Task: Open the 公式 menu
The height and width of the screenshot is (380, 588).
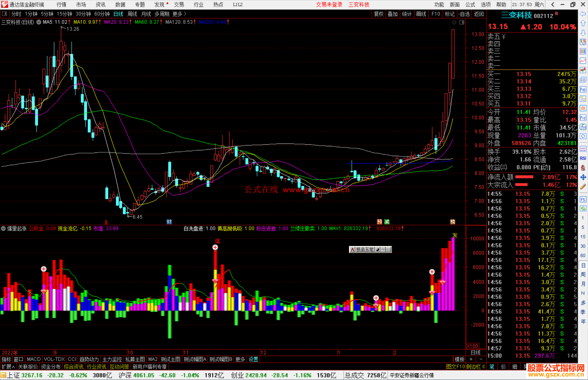Action: coord(470,4)
